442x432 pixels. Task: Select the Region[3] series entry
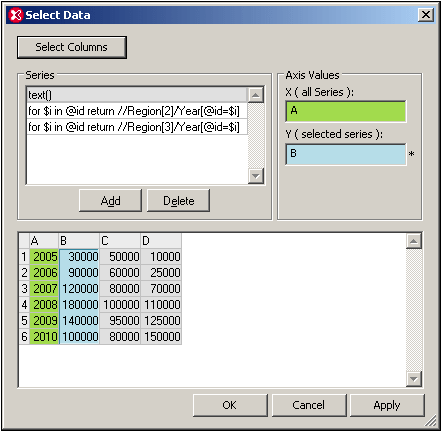tap(137, 127)
